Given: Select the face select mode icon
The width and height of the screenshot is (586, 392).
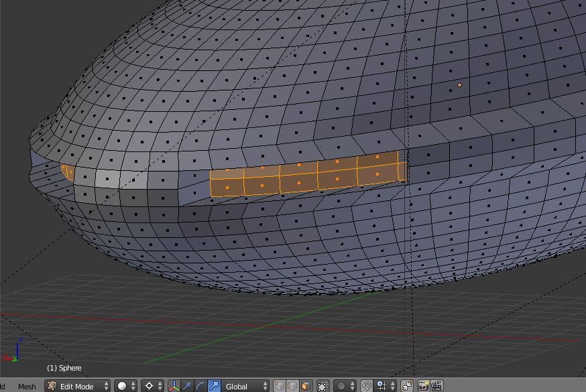Looking at the screenshot, I should click(306, 386).
